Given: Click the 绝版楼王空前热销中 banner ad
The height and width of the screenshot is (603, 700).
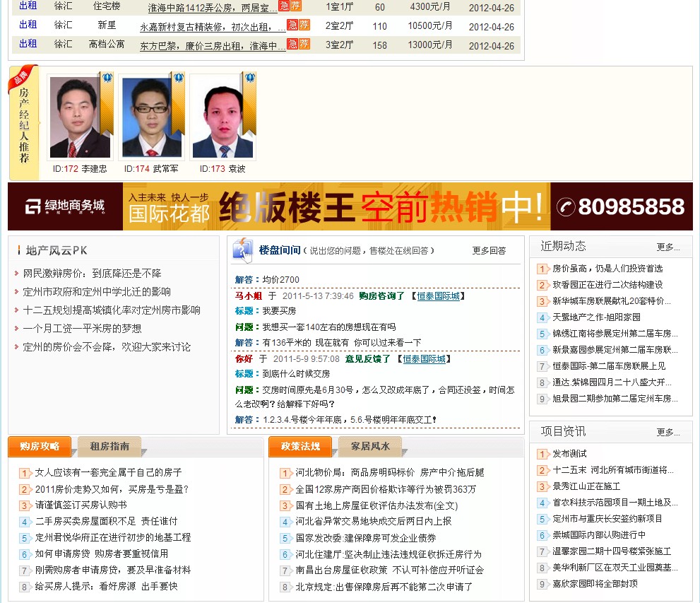Looking at the screenshot, I should 350,206.
